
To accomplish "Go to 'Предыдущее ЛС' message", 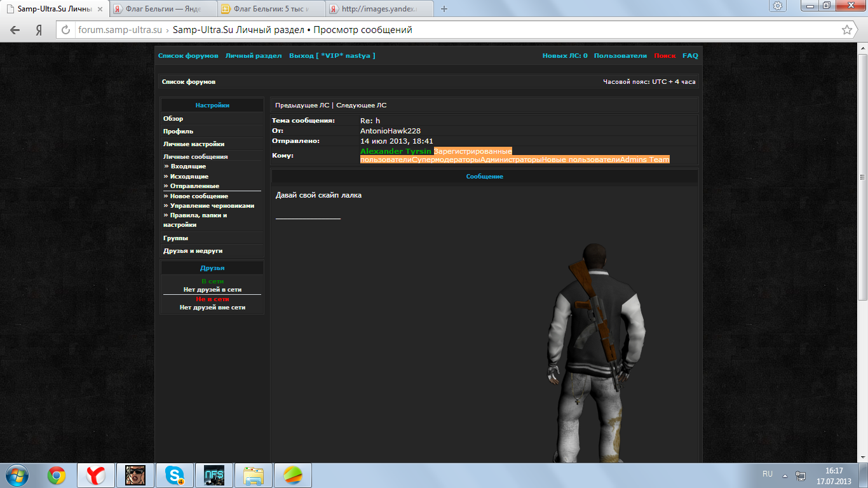I will click(302, 105).
